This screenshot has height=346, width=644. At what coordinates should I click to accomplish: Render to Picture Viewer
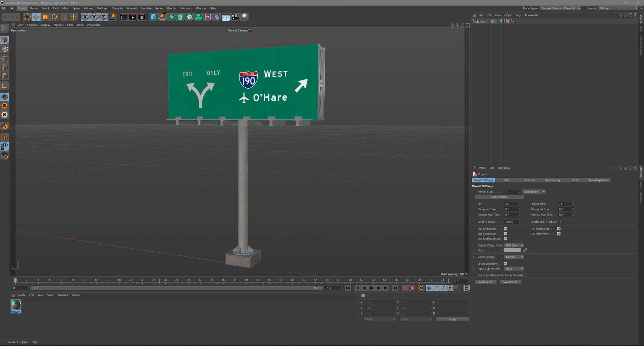pyautogui.click(x=133, y=17)
